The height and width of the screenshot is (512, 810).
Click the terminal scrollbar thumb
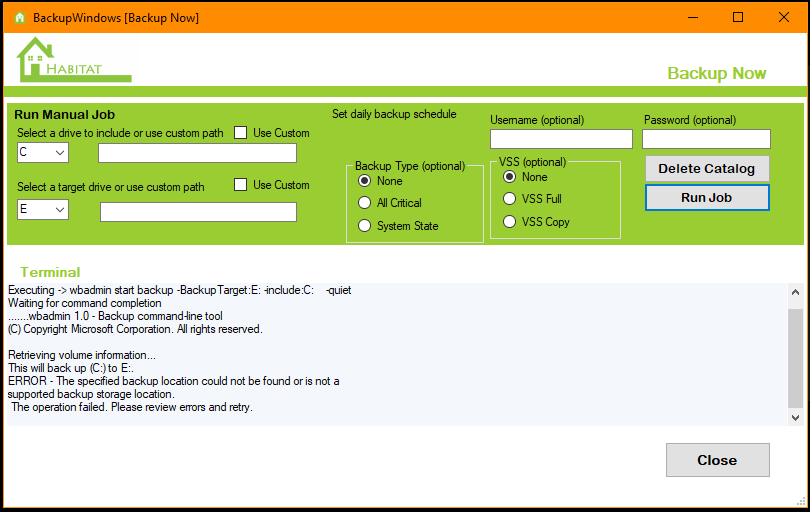click(796, 358)
